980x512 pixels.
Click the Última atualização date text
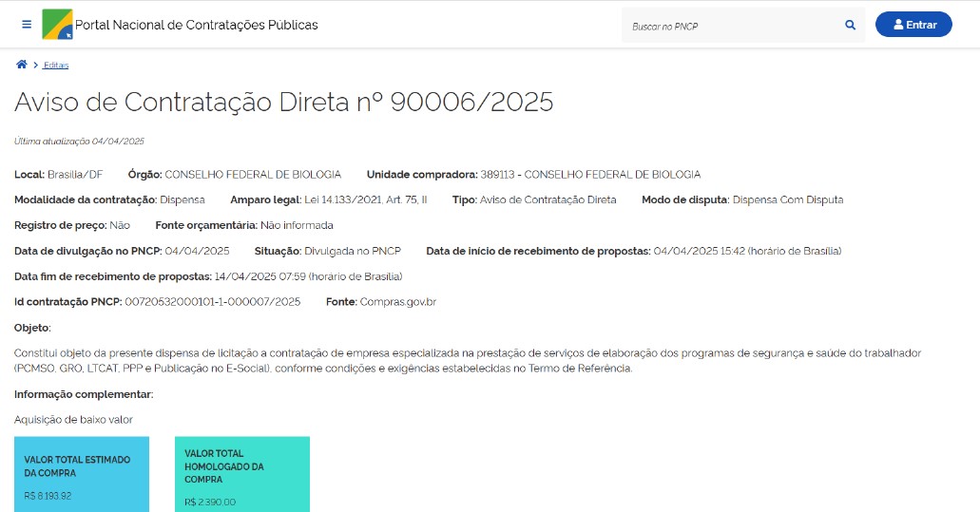(x=79, y=142)
